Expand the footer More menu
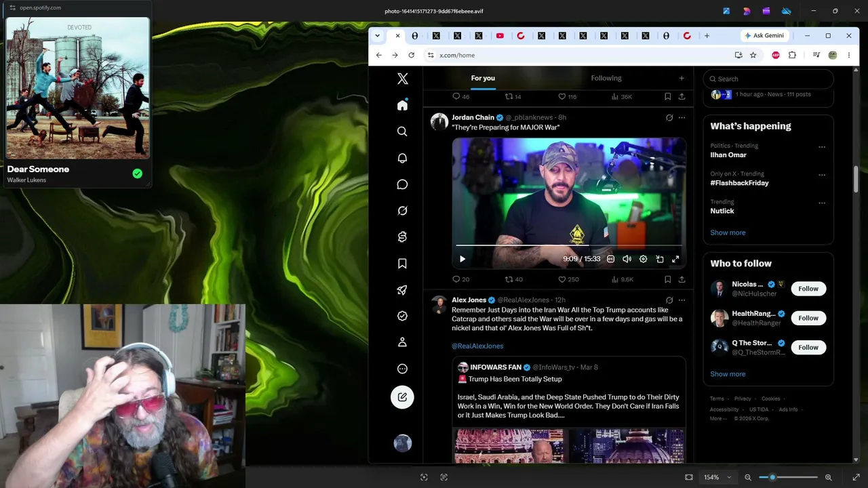Viewport: 868px width, 488px height. (x=718, y=419)
